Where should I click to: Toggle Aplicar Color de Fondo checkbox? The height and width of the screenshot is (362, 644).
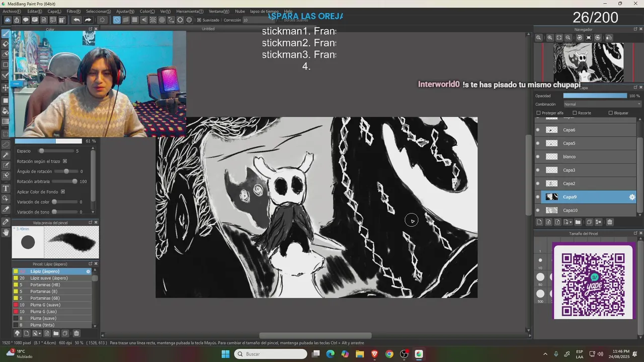[x=63, y=192]
